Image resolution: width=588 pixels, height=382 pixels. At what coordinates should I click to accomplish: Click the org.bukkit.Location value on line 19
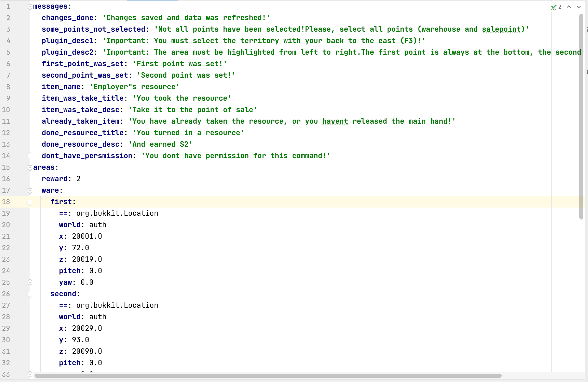(x=117, y=213)
